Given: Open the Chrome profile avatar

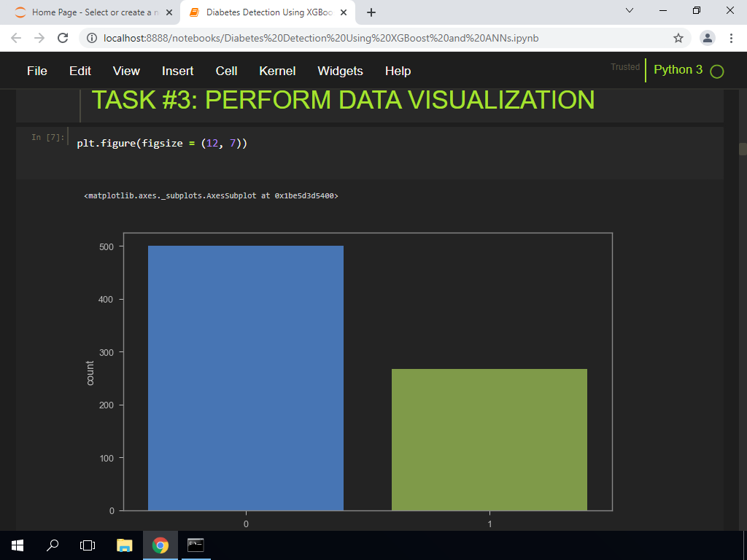Looking at the screenshot, I should (x=708, y=38).
